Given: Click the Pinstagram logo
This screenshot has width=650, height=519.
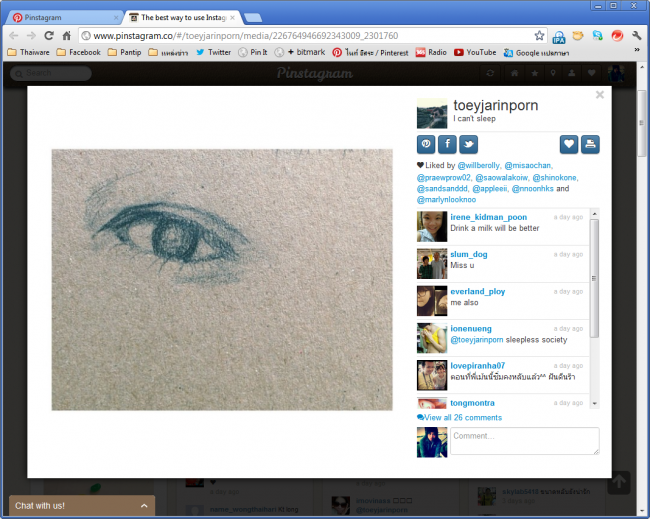Looking at the screenshot, I should point(315,73).
